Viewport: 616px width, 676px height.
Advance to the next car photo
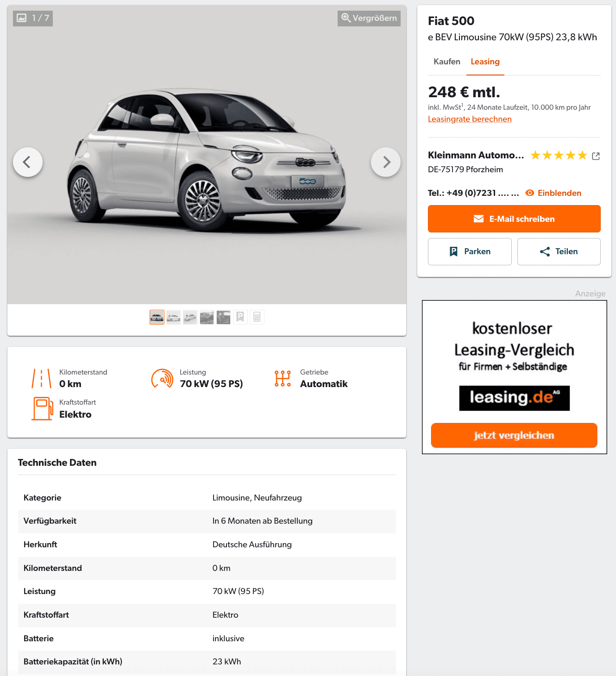click(x=386, y=162)
